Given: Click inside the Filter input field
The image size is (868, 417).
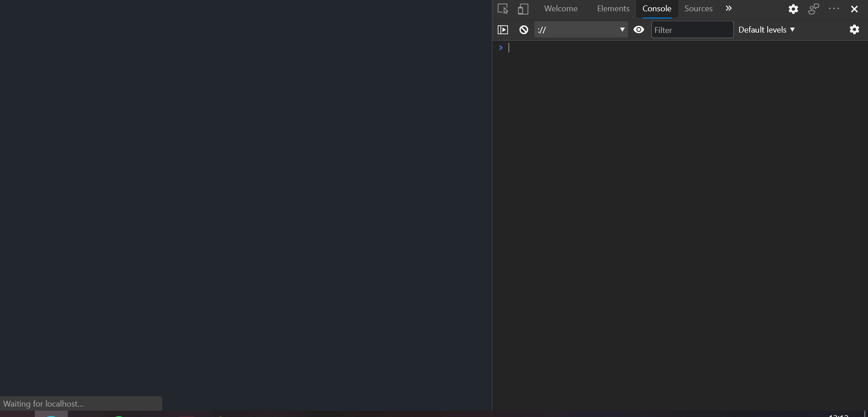Looking at the screenshot, I should [x=692, y=29].
